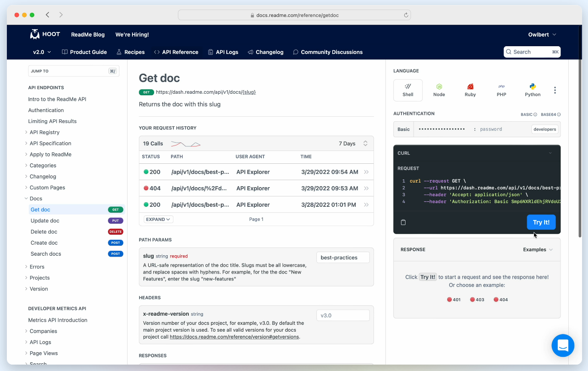Click the slug input field
This screenshot has height=371, width=588.
pyautogui.click(x=343, y=258)
